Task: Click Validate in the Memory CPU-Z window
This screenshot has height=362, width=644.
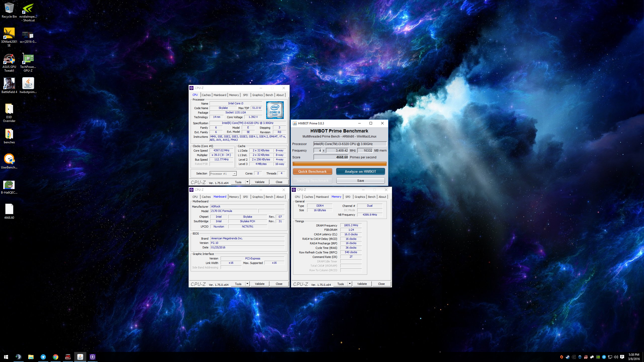Action: [x=362, y=284]
